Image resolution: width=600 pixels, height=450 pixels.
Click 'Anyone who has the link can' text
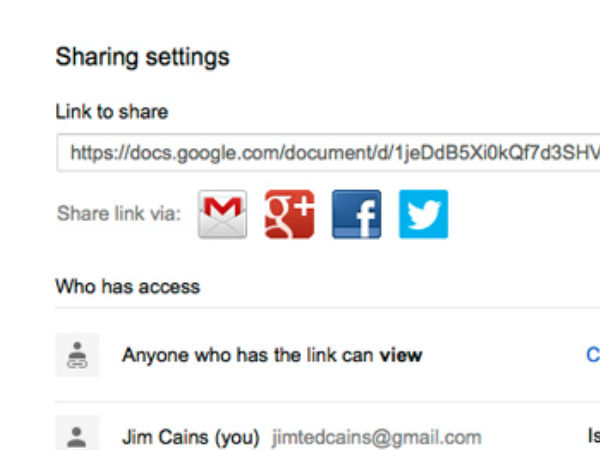point(248,355)
